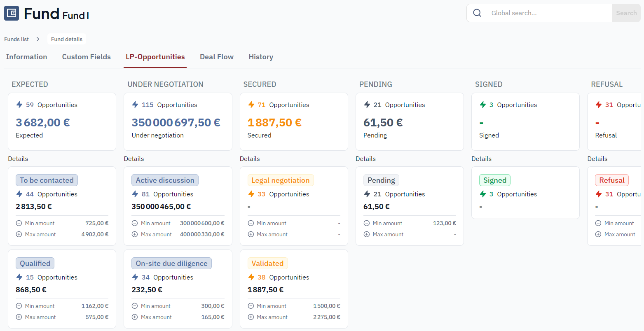Click the lightning icon next to 59 Opportunities

pyautogui.click(x=19, y=105)
